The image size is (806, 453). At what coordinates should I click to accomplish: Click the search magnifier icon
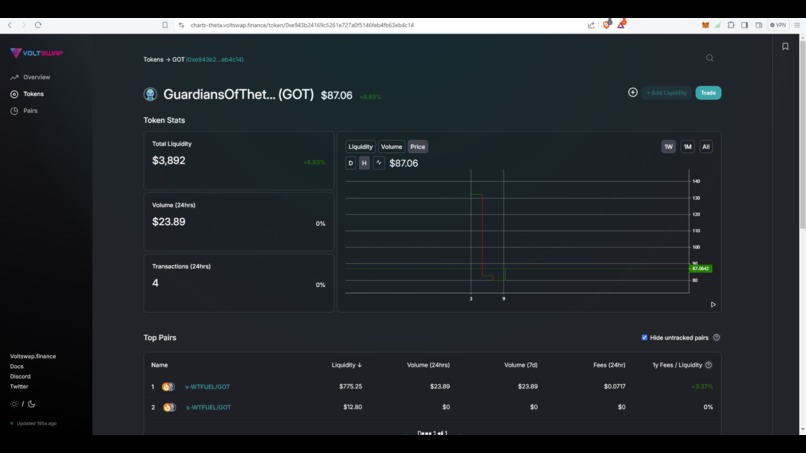pos(709,58)
